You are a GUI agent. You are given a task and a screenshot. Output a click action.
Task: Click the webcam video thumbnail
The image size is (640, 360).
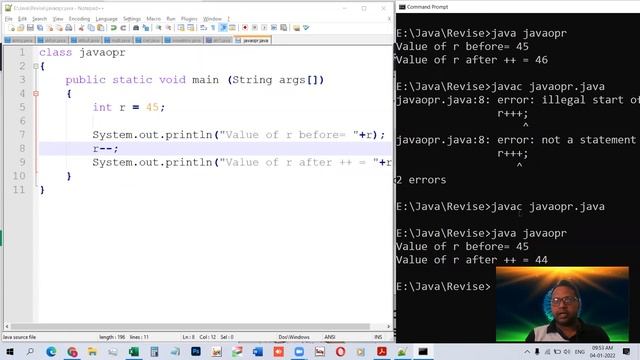[562, 304]
